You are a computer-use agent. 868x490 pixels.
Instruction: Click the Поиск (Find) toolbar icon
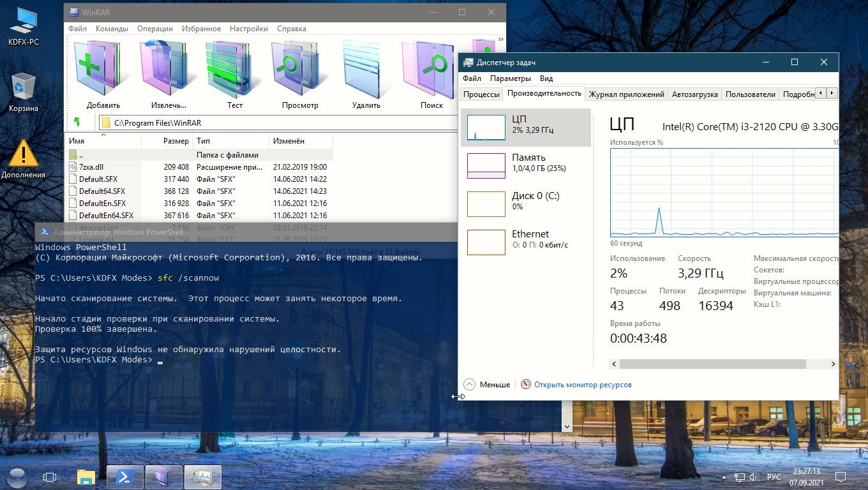[431, 74]
